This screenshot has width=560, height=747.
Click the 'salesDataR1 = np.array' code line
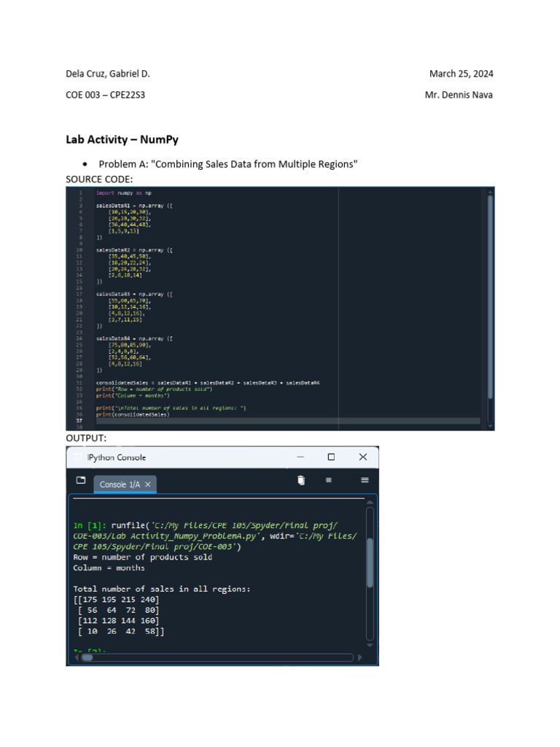click(134, 206)
